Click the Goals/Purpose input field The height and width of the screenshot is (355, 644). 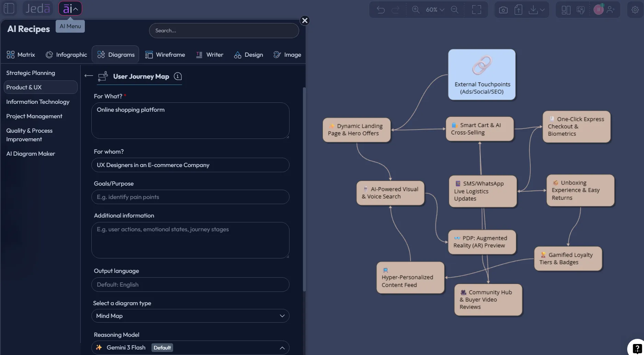pos(190,197)
